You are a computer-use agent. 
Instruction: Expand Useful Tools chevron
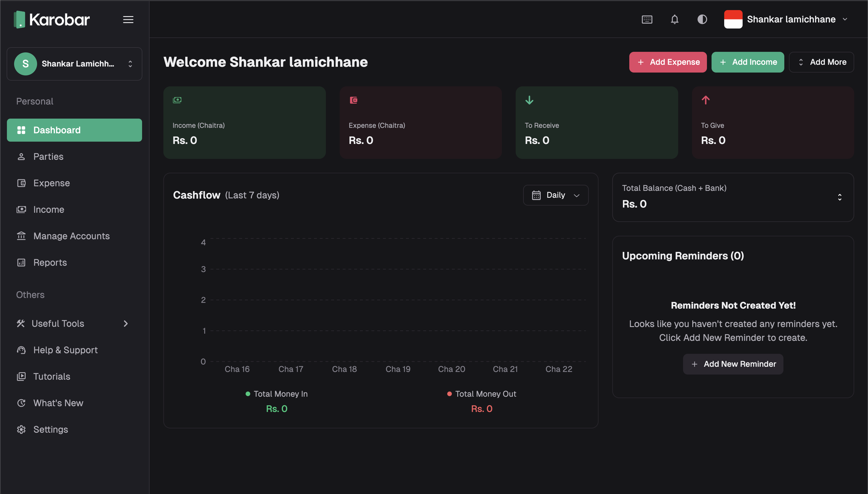point(126,324)
